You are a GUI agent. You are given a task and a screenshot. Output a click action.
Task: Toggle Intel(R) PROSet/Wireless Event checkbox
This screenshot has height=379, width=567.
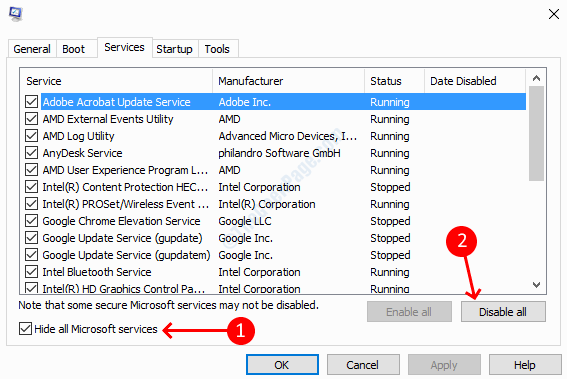tap(31, 204)
